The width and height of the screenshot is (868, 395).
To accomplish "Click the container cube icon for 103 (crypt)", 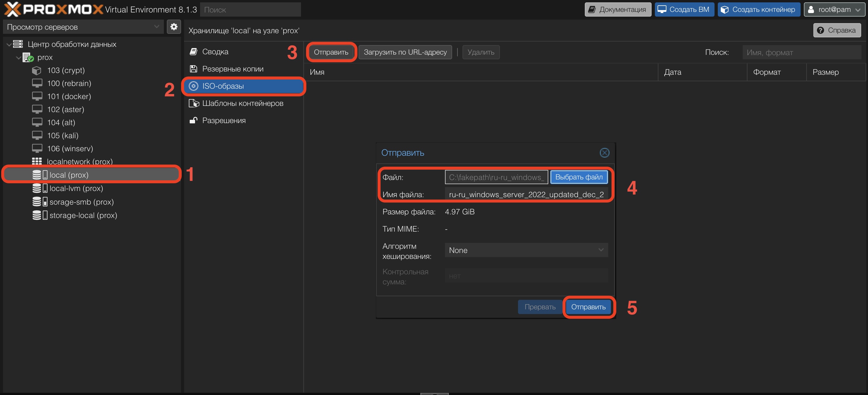I will click(x=37, y=70).
